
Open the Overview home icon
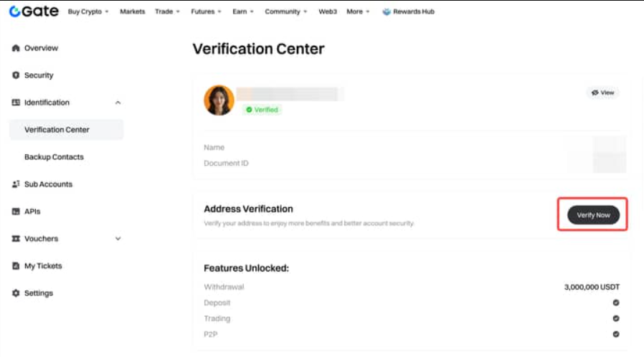(16, 48)
